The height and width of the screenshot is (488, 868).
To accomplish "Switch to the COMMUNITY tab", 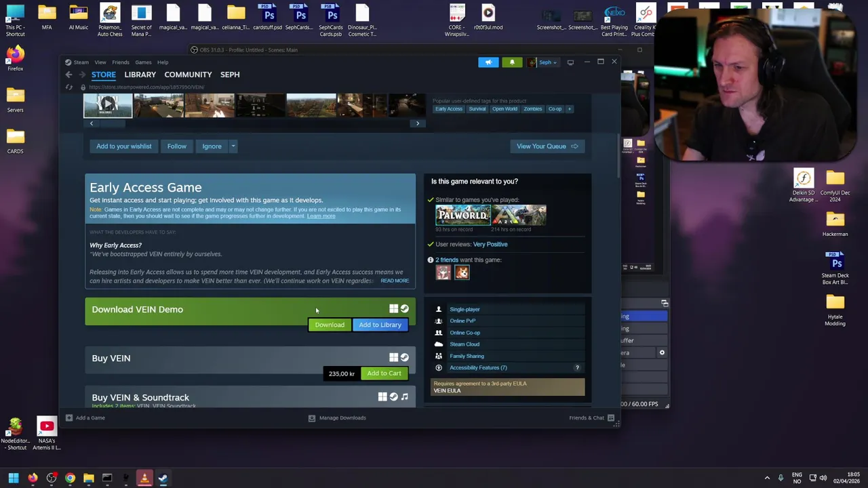I will coord(188,75).
